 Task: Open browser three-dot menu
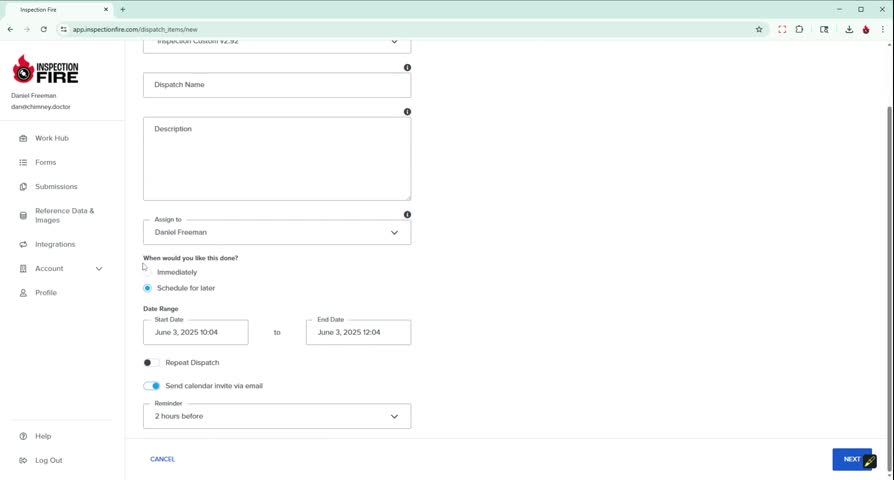(x=883, y=30)
